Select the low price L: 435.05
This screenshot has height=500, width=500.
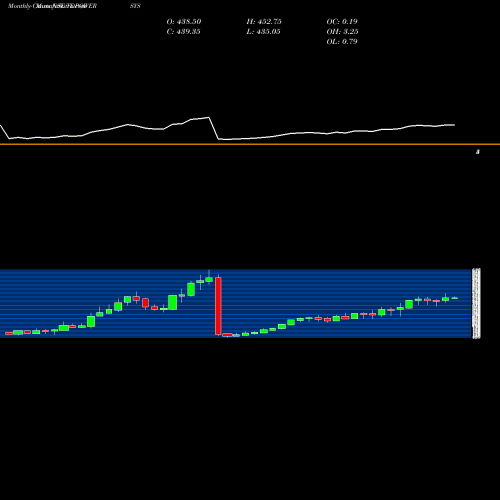pos(263,32)
